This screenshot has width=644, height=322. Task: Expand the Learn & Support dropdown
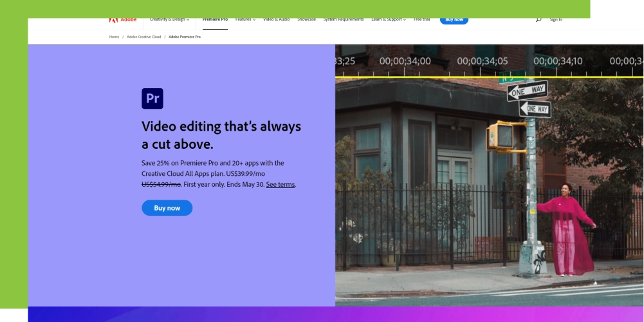click(x=389, y=20)
